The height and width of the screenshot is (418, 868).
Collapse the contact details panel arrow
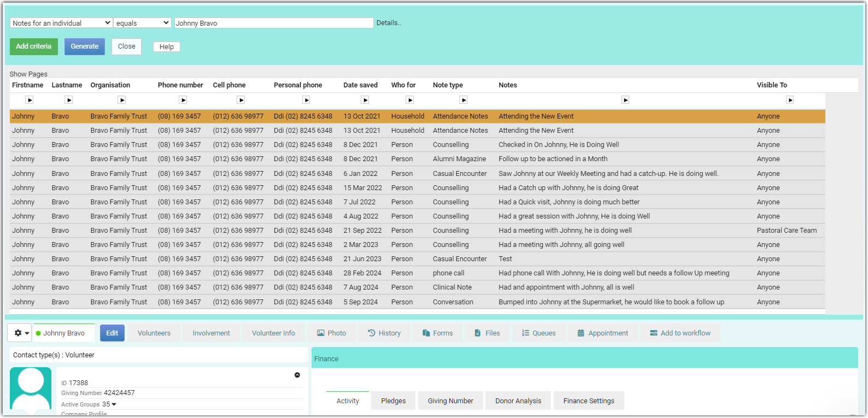click(297, 375)
